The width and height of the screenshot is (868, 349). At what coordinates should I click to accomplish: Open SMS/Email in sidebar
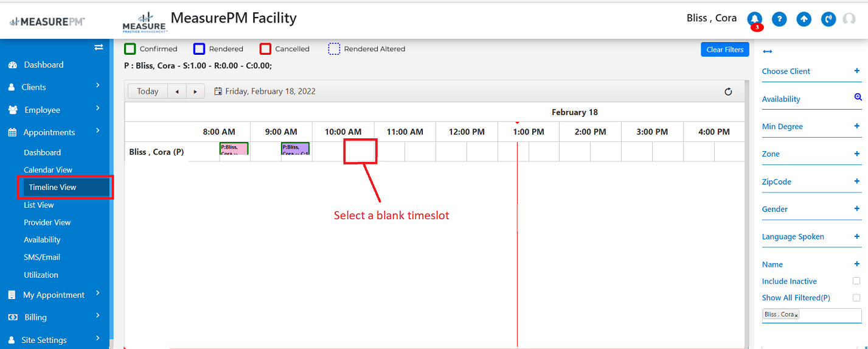pyautogui.click(x=42, y=257)
